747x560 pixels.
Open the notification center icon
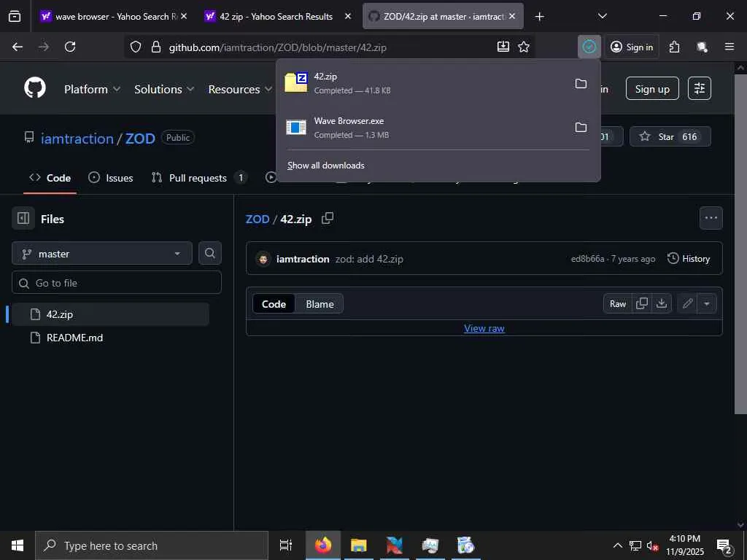click(x=724, y=545)
